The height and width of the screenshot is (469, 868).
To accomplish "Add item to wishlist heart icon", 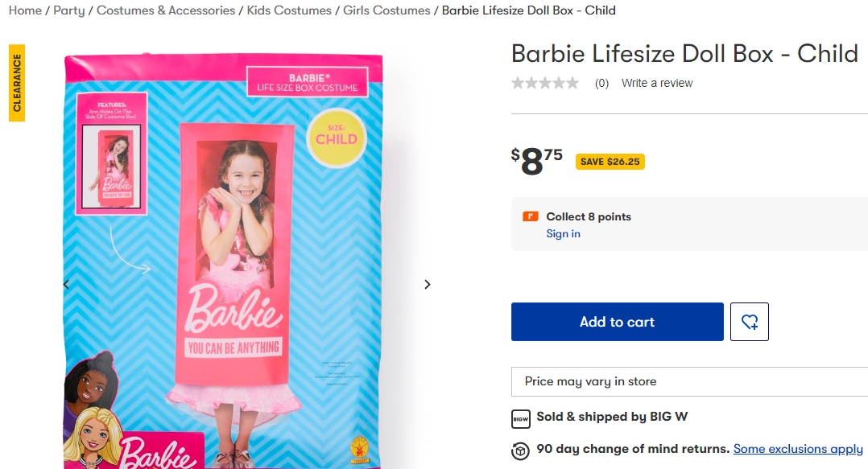I will (750, 322).
